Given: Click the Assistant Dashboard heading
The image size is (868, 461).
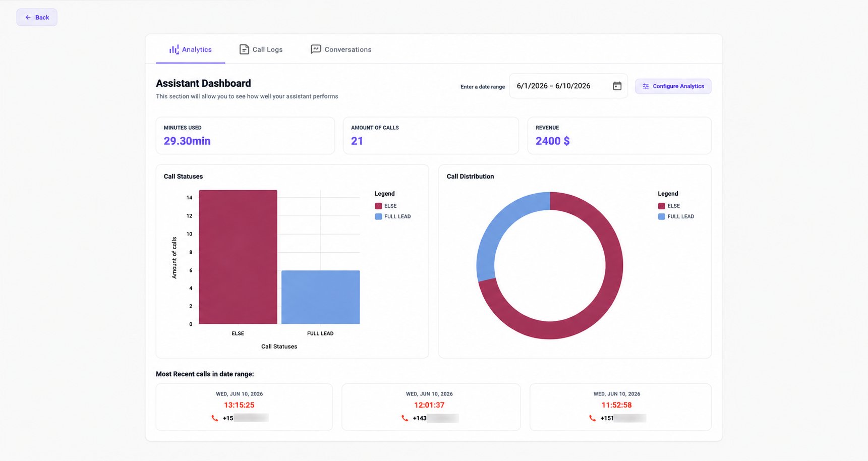Looking at the screenshot, I should pos(203,83).
